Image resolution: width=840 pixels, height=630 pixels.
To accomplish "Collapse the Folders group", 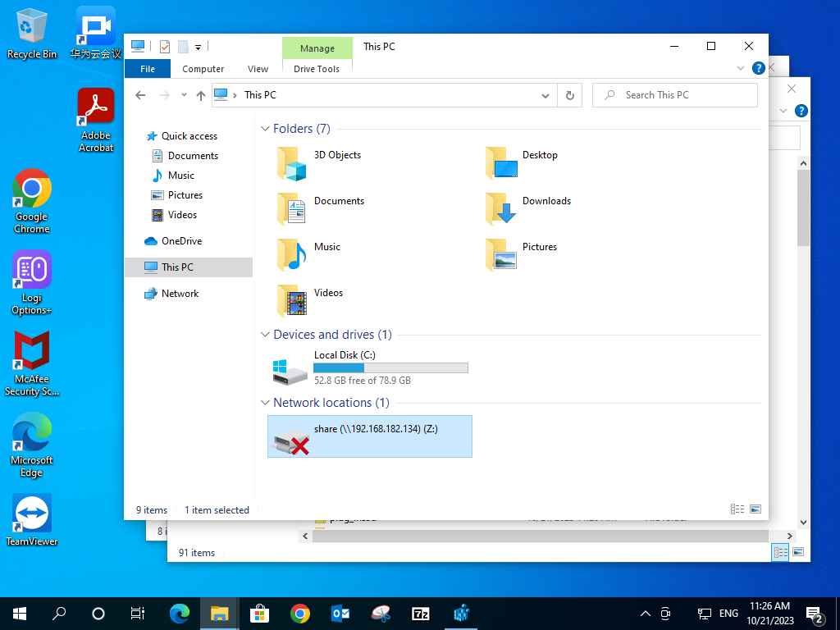I will [265, 129].
